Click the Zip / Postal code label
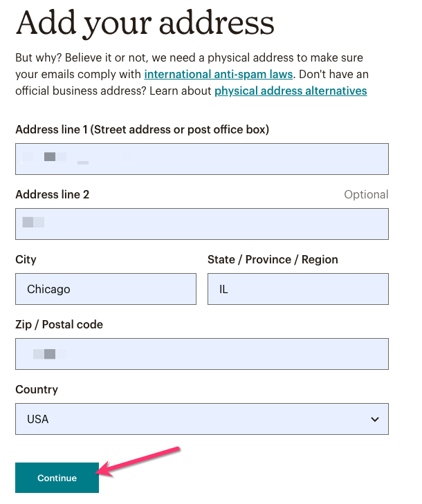This screenshot has width=422, height=504. [x=59, y=324]
